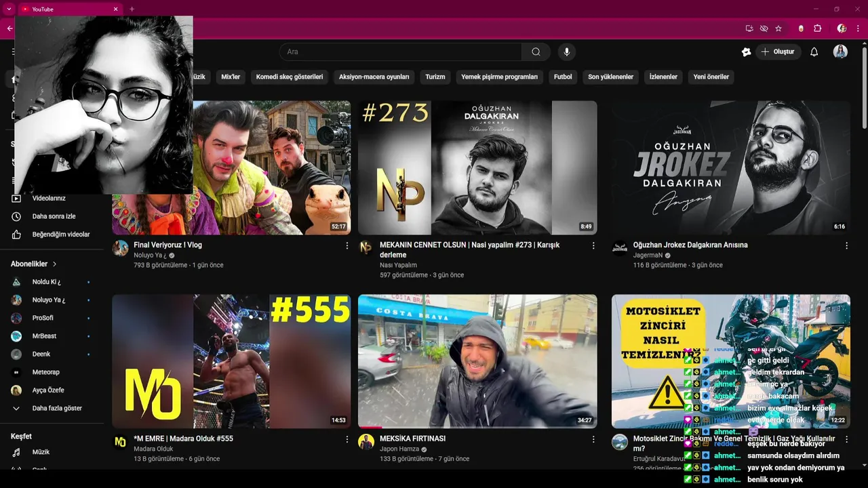Open options for Oğuzhan Jrokez Dalgakıran Anısına
The image size is (868, 488).
pyautogui.click(x=846, y=245)
